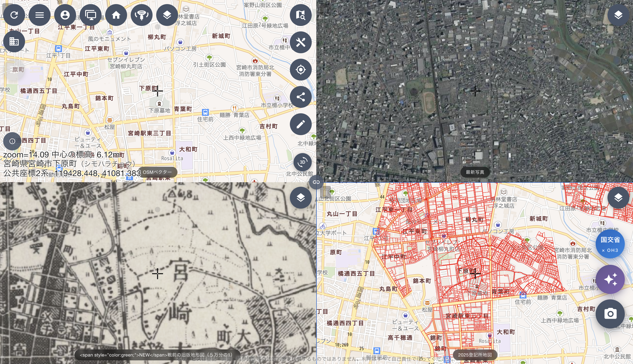Click the 最新写真 layer label
Viewport: 633px width, 364px height.
pyautogui.click(x=475, y=172)
